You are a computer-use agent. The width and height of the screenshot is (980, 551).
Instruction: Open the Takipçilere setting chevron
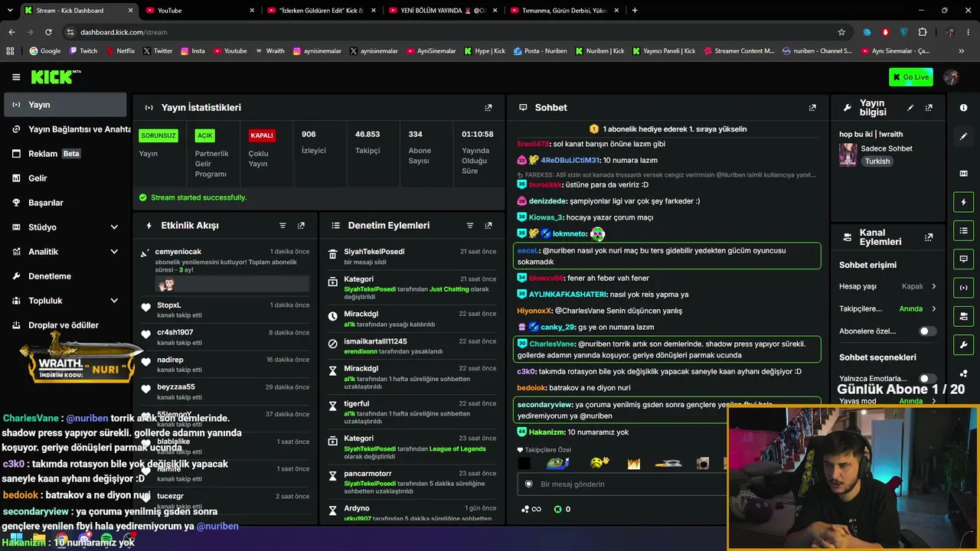[933, 309]
